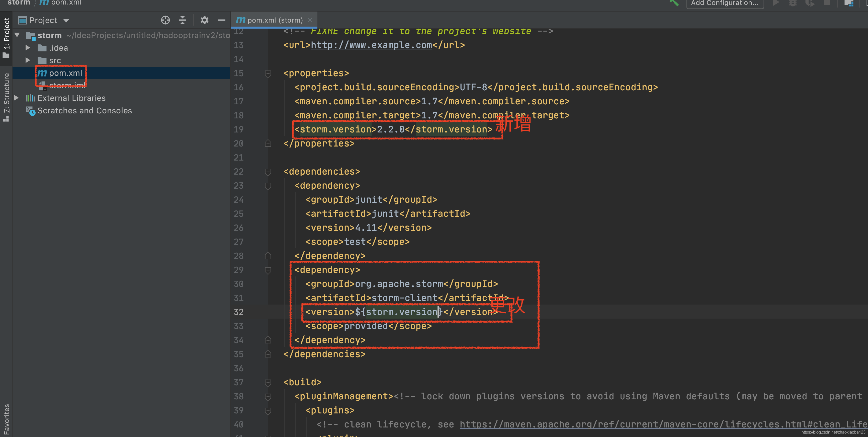868x437 pixels.
Task: Click the ${storm.version} value on line 32
Action: pos(399,312)
